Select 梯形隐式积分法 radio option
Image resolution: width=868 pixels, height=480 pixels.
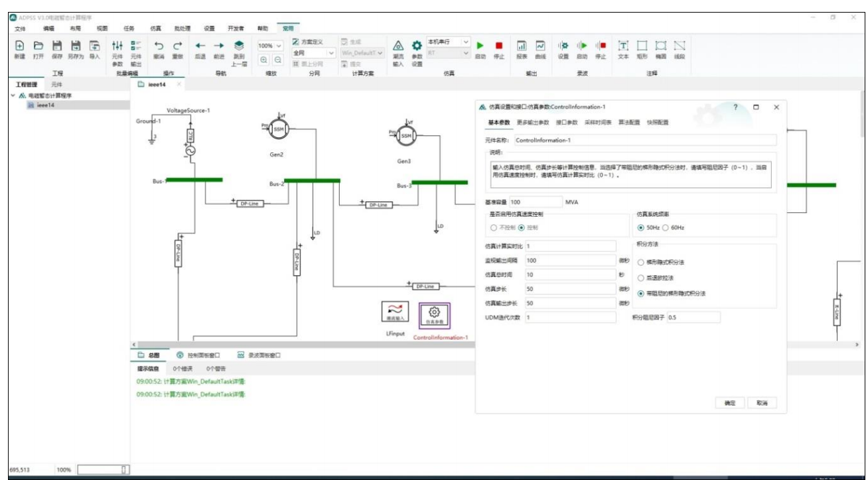(x=641, y=262)
